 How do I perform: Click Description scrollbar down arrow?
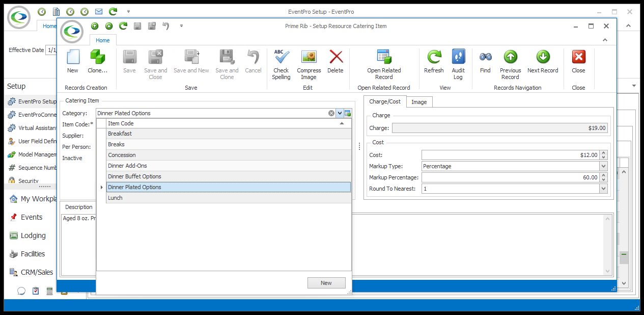(x=607, y=271)
